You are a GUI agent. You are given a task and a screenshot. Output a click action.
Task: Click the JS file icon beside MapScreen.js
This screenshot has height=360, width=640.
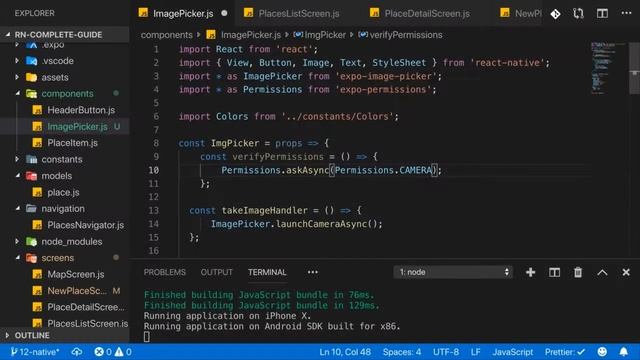click(37, 274)
